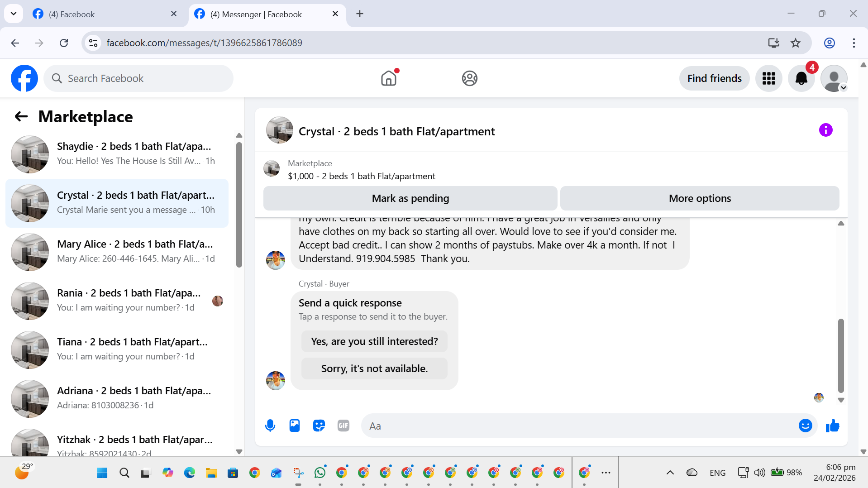
Task: Open the account profile avatar menu
Action: (834, 78)
